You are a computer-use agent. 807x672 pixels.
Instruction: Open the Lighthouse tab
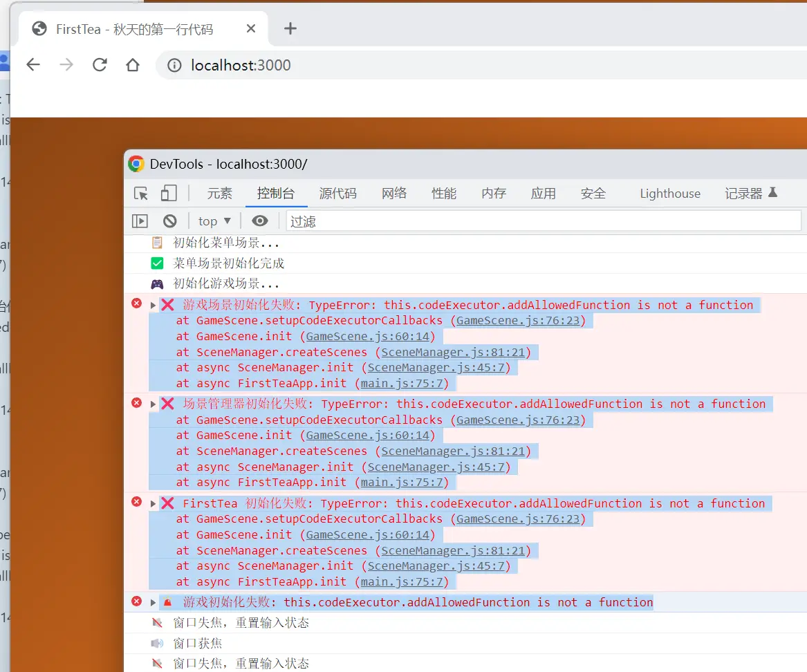pyautogui.click(x=669, y=194)
